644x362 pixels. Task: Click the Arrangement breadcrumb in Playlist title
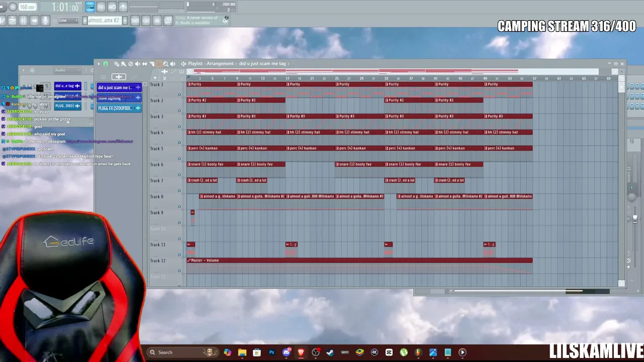tap(220, 64)
